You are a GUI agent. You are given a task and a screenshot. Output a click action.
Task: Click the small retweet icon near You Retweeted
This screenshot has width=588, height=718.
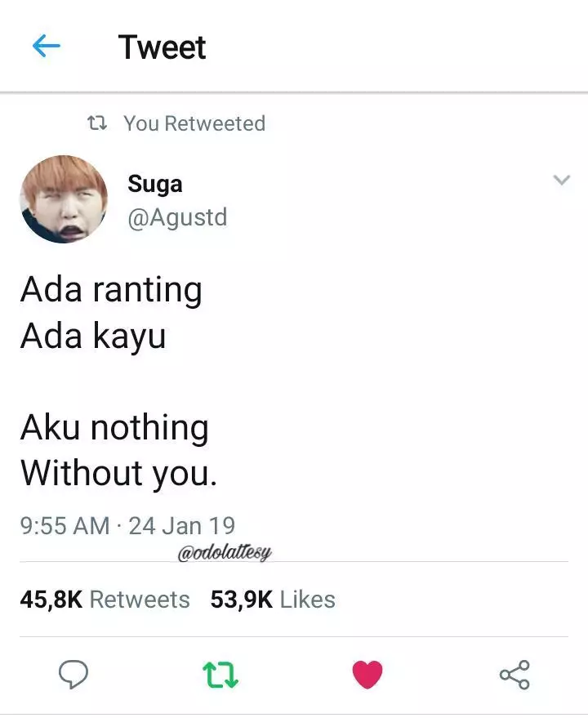97,123
